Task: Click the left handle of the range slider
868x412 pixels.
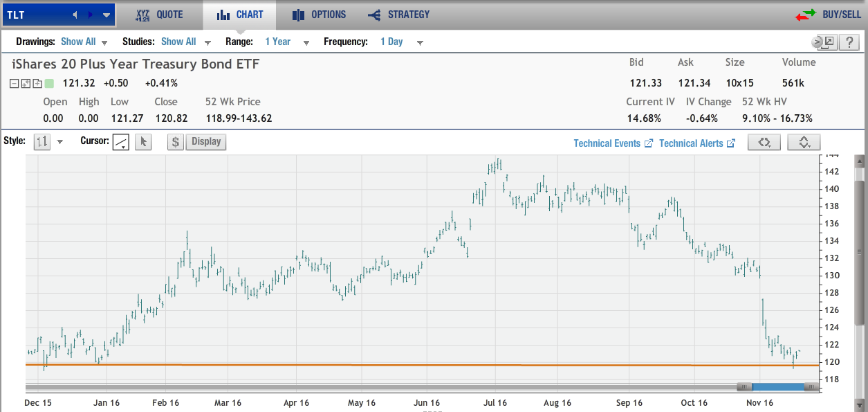Action: (744, 387)
